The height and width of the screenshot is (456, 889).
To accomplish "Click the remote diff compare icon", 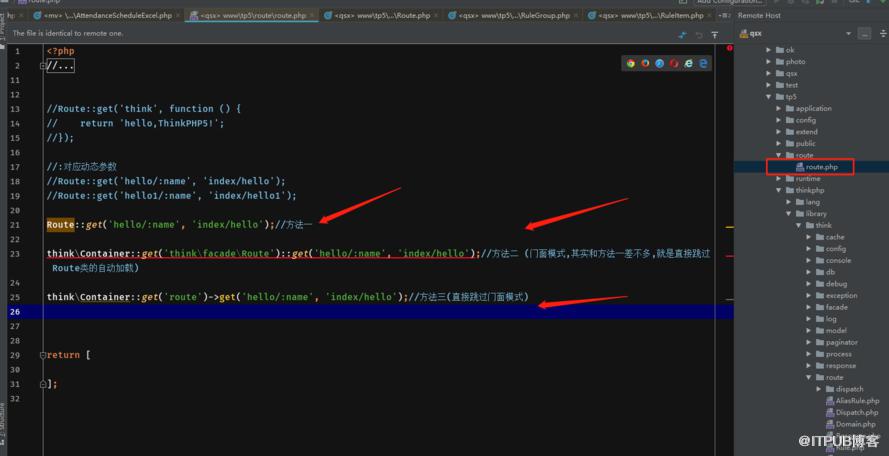I will (683, 35).
